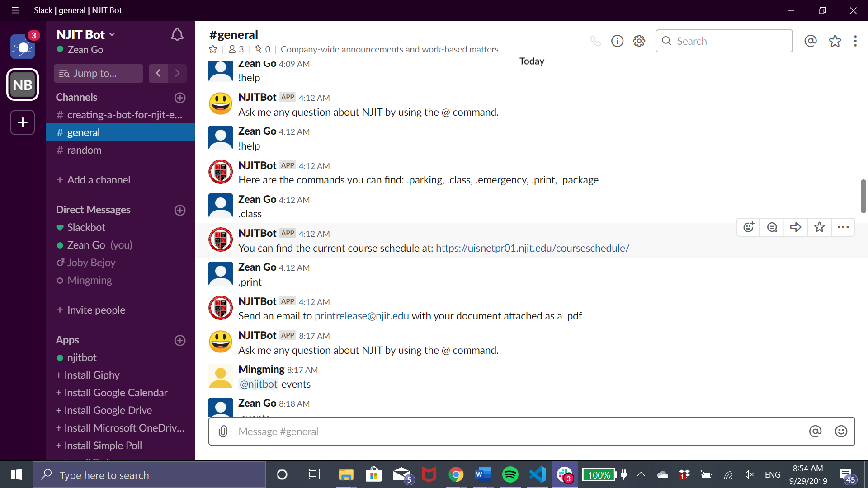868x488 pixels.
Task: Click the notifications bell icon
Action: [177, 35]
